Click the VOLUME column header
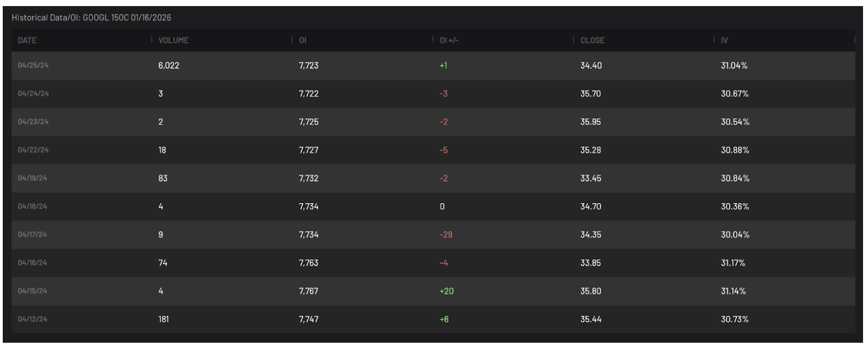This screenshot has width=868, height=351. tap(173, 40)
